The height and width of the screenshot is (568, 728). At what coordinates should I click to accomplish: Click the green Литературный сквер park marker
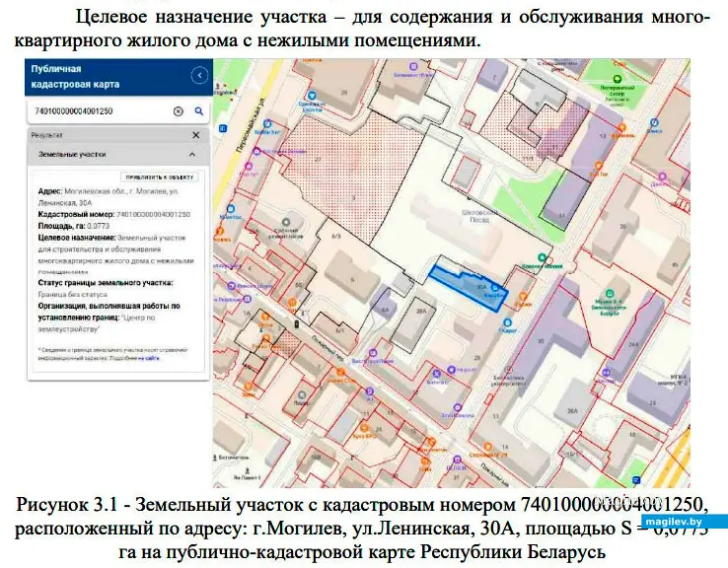coord(618,79)
